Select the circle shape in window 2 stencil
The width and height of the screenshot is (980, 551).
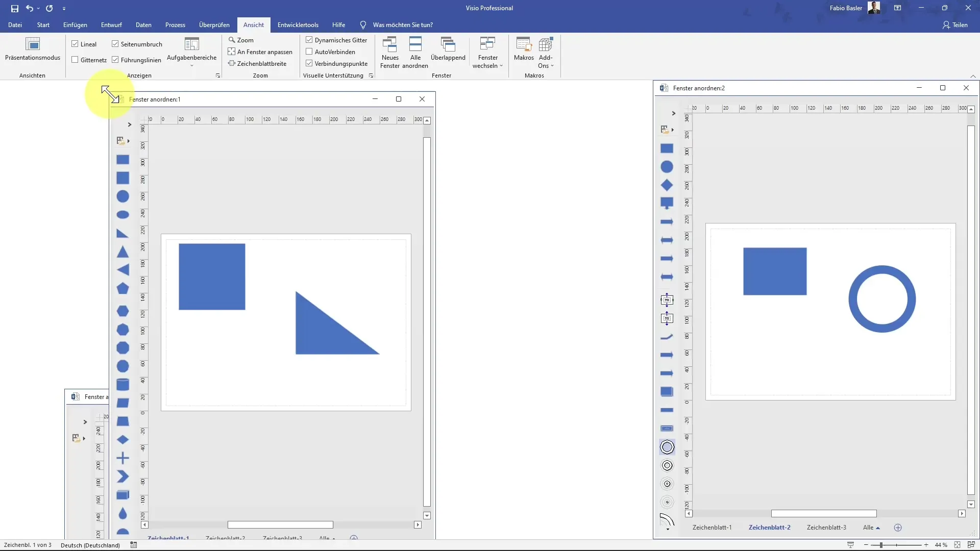pyautogui.click(x=667, y=167)
